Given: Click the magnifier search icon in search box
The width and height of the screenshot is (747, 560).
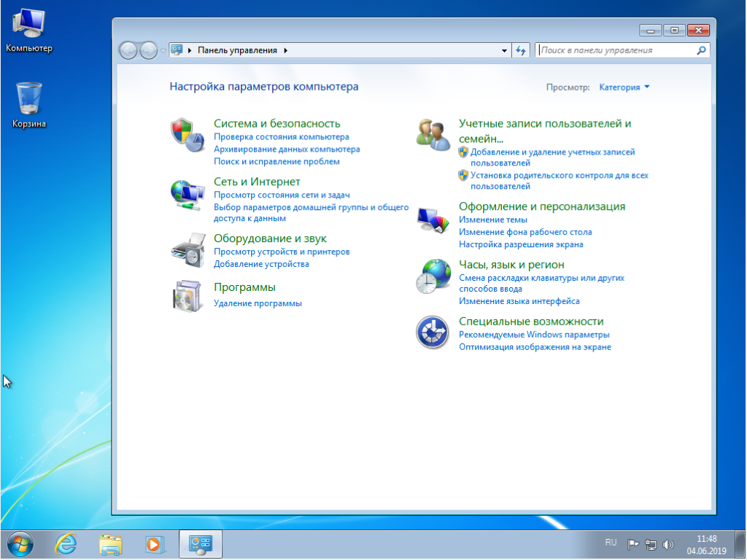Looking at the screenshot, I should (701, 50).
